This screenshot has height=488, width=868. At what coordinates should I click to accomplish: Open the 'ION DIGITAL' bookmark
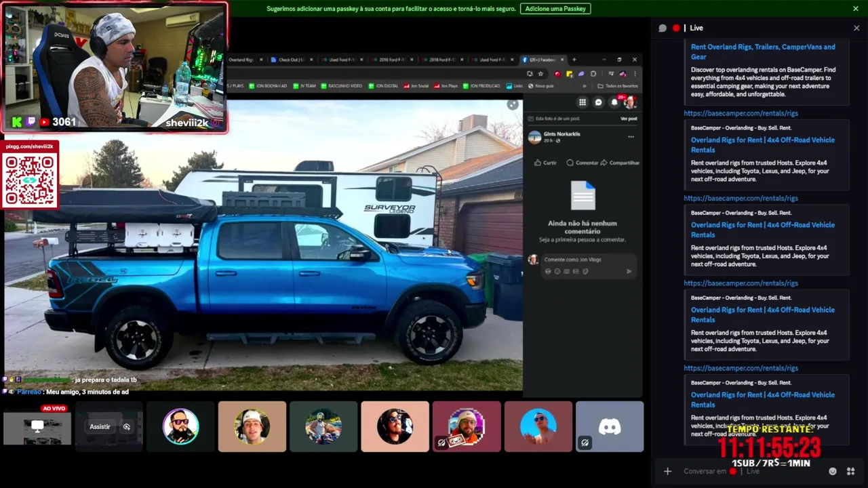coord(383,86)
